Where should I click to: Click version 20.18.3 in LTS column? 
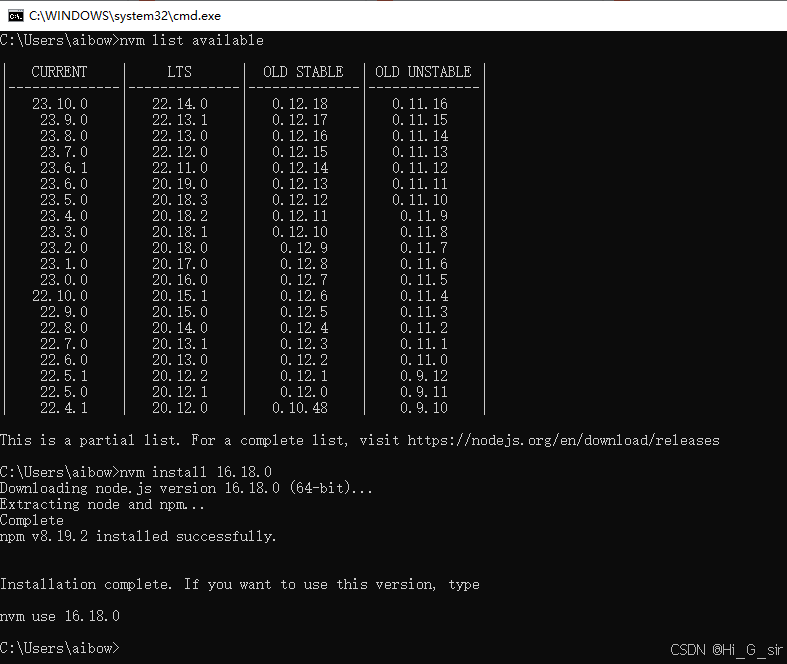coord(180,200)
